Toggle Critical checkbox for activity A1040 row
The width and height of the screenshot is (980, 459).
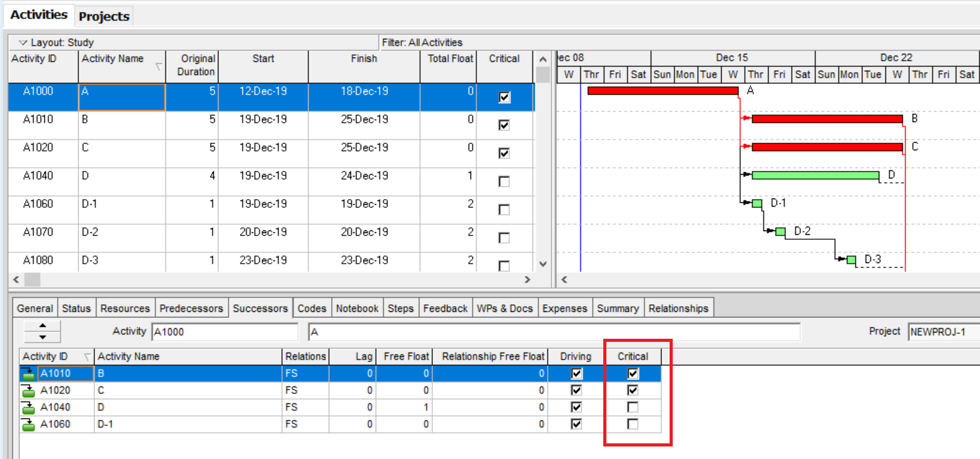tap(504, 182)
